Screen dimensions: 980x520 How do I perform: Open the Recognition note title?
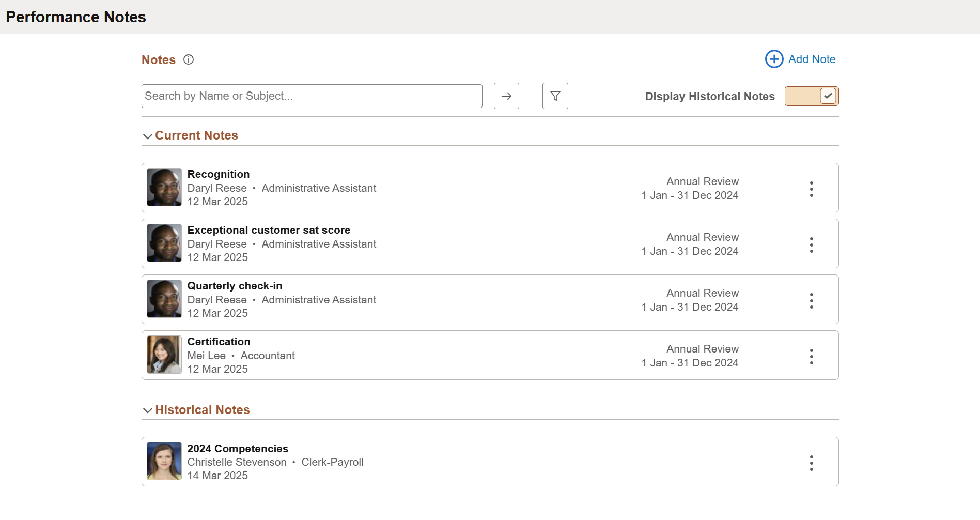219,174
